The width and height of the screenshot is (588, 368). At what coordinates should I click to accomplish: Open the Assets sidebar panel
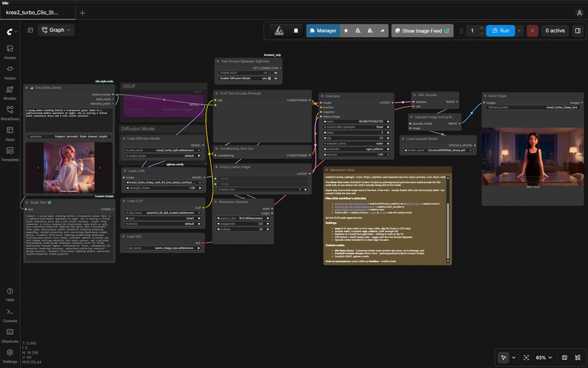[10, 52]
